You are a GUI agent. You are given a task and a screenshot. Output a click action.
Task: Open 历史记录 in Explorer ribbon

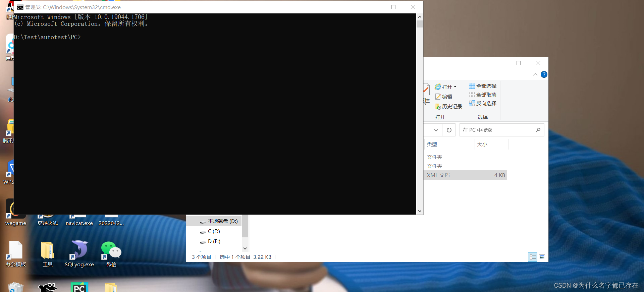pos(449,106)
